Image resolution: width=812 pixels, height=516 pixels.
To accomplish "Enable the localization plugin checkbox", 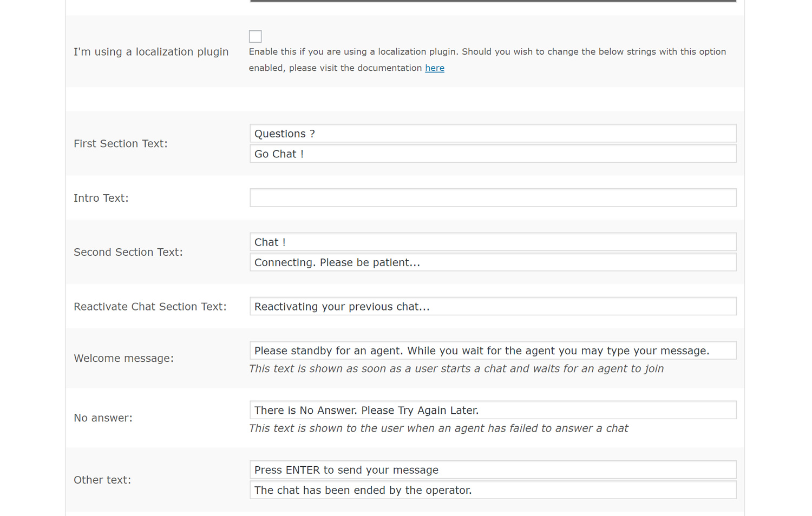I will [256, 36].
